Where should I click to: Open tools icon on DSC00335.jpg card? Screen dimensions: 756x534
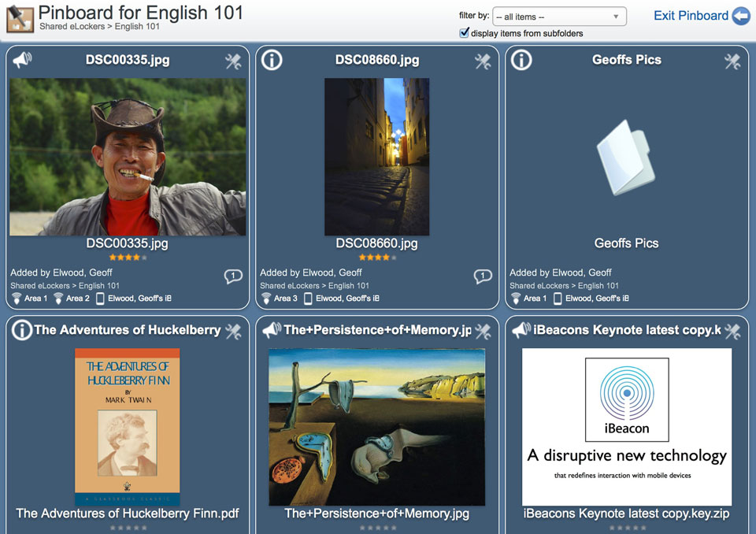coord(233,61)
